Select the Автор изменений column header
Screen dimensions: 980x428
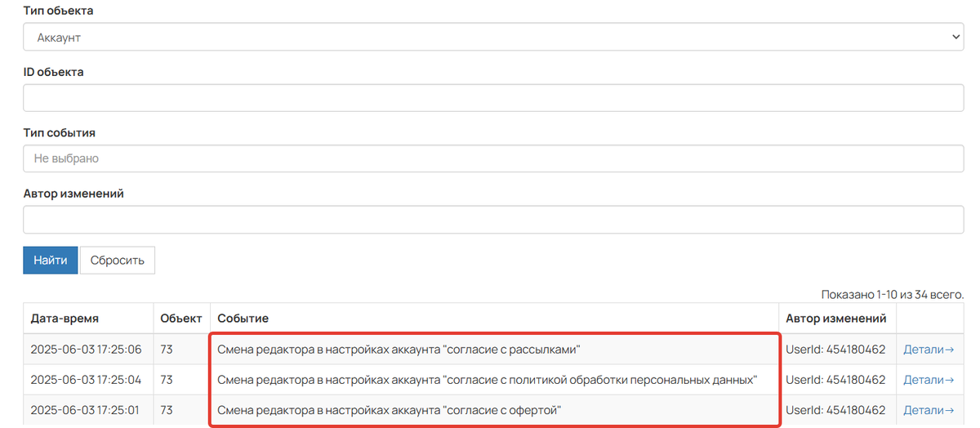pos(835,319)
